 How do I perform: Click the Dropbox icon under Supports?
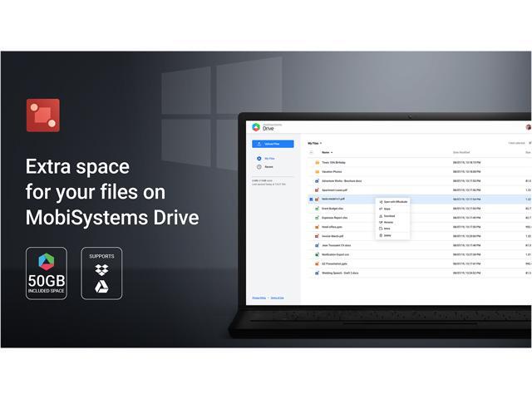tap(101, 269)
